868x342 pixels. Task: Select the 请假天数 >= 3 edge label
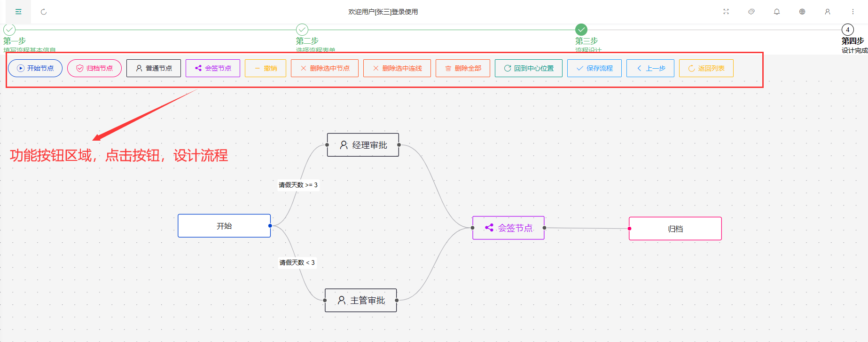pos(298,185)
